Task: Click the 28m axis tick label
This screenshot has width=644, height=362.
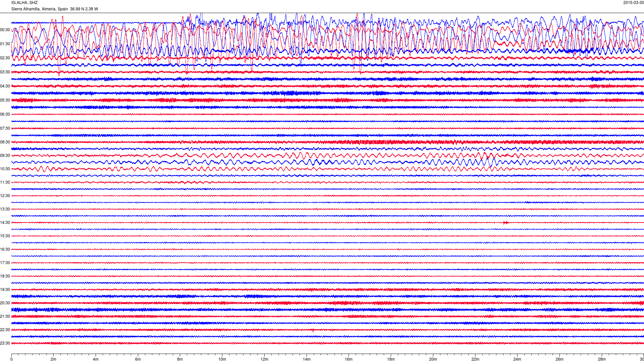Action: click(602, 359)
